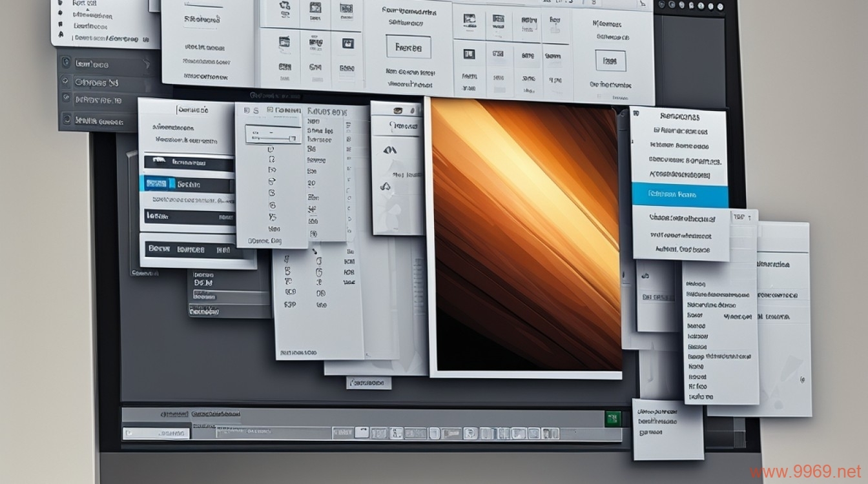Click the outlined button in top-center panel
The width and height of the screenshot is (868, 484).
(408, 47)
